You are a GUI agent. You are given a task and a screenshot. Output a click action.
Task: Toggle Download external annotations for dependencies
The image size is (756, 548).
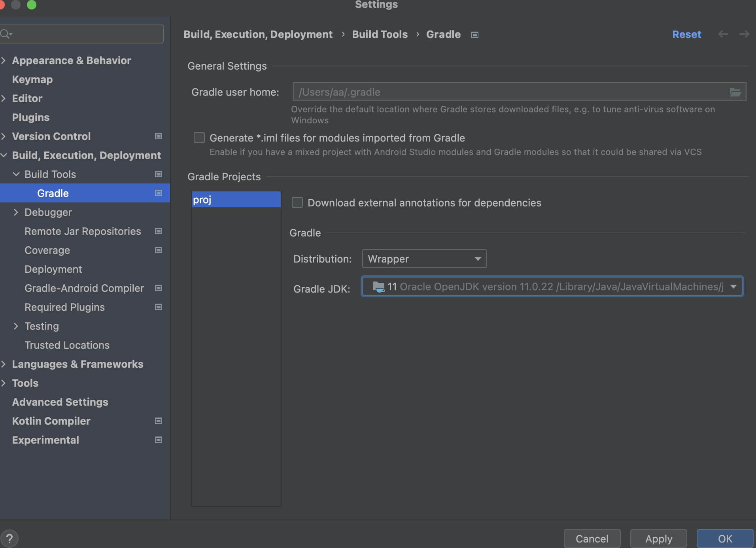click(297, 203)
